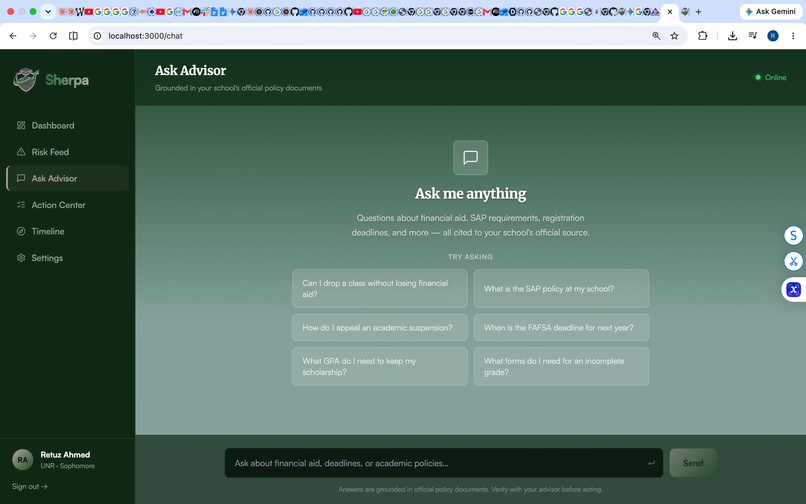Bookmark this page with the star icon
Screen dimensions: 806x504
pos(674,35)
